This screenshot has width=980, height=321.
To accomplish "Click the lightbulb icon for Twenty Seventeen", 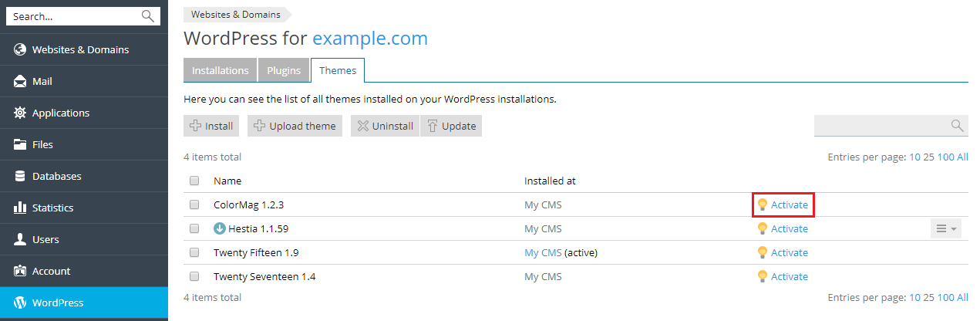I will point(763,276).
